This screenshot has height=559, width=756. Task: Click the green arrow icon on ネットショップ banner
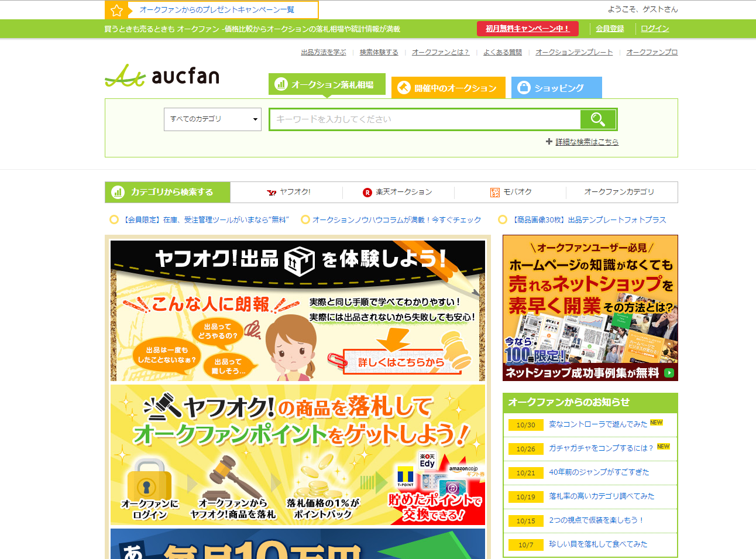click(669, 373)
